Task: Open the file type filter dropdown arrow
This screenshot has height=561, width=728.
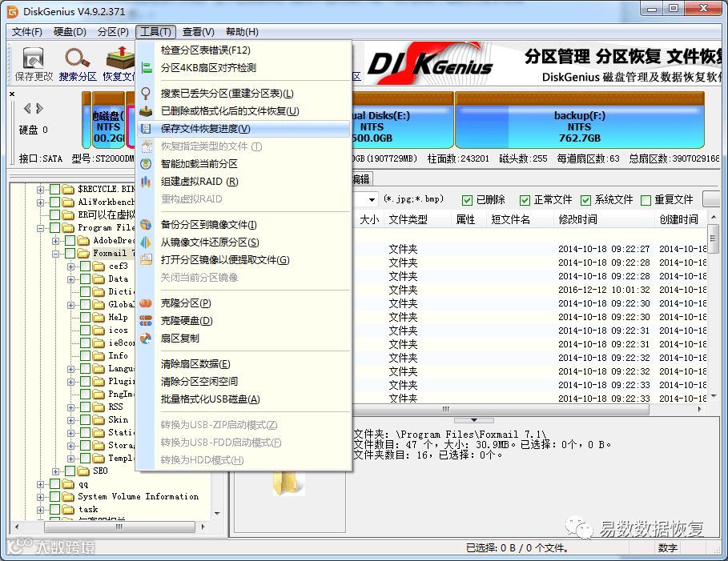Action: 372,200
